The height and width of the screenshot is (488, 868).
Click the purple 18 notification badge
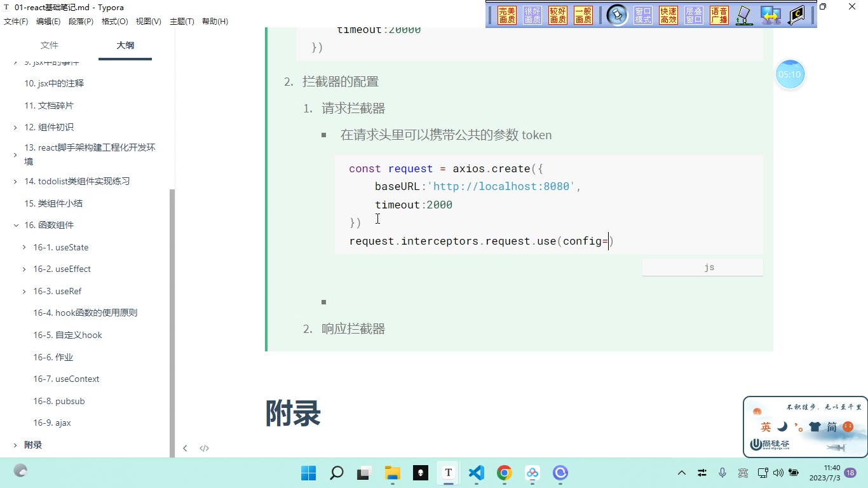coord(850,473)
